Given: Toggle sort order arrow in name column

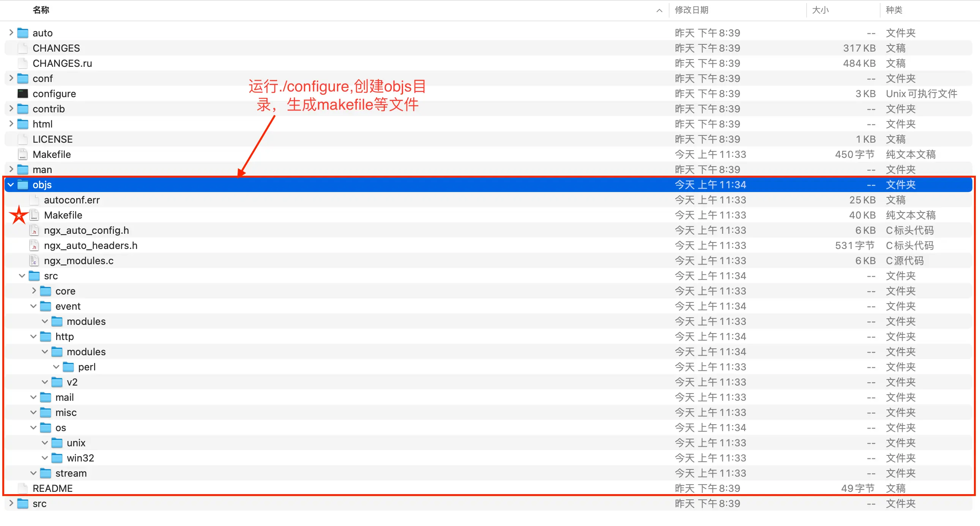Looking at the screenshot, I should [x=659, y=10].
